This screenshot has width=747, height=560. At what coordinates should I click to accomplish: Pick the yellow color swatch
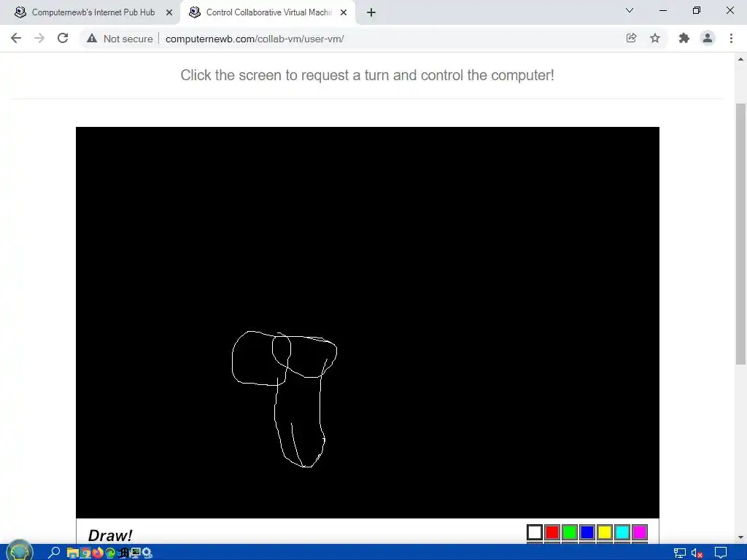click(605, 532)
